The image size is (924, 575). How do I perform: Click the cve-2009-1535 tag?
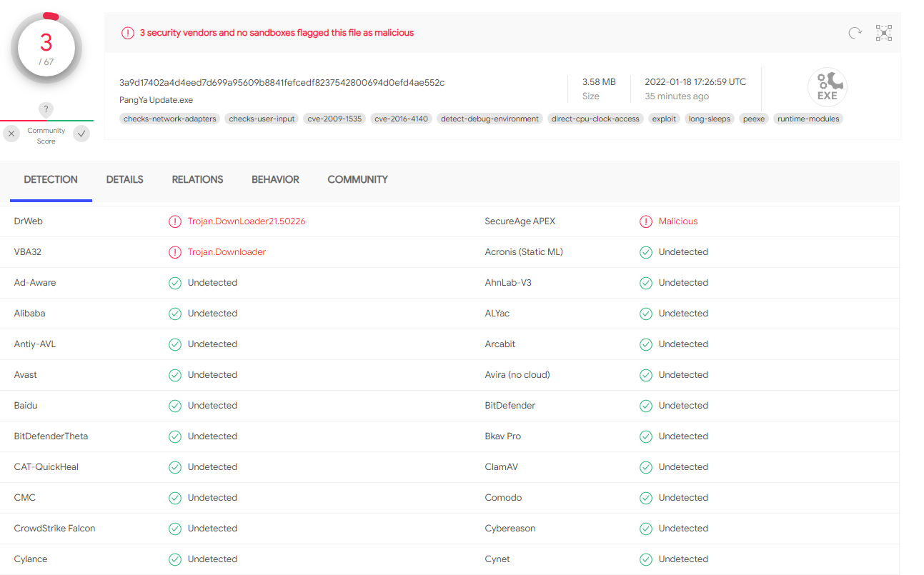point(334,119)
